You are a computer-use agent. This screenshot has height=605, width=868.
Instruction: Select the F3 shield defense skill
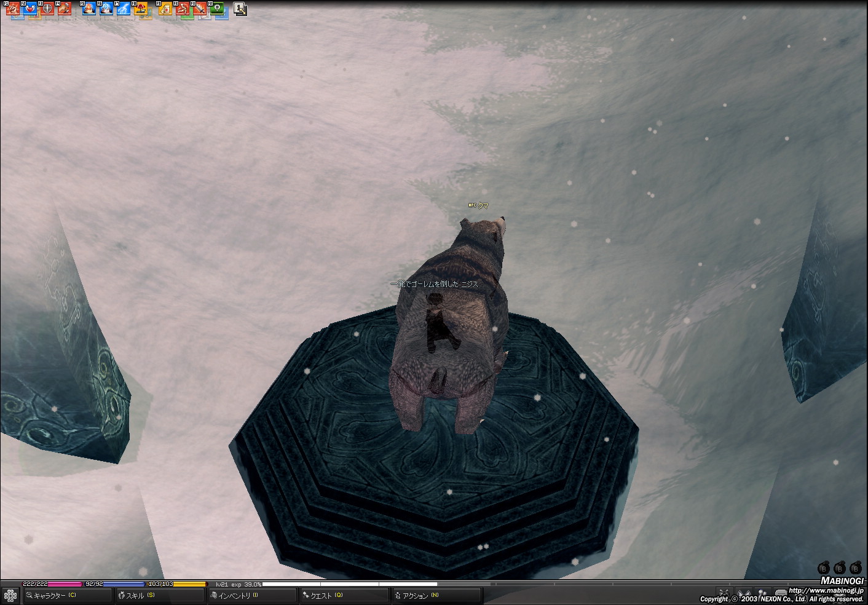click(48, 9)
